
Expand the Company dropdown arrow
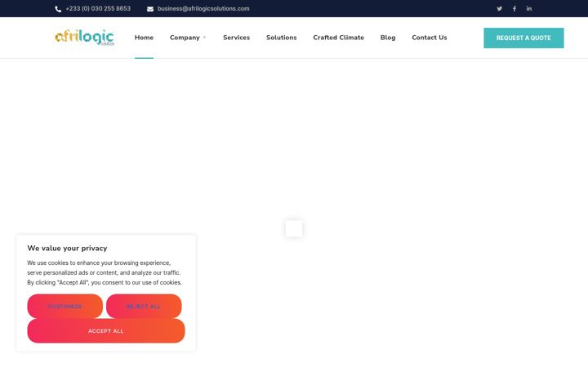(204, 38)
